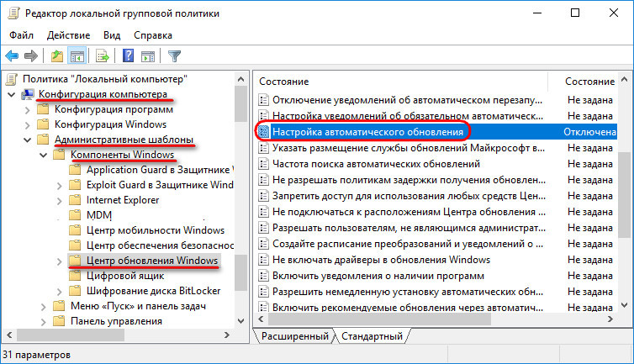Open the Вид menu
Image resolution: width=634 pixels, height=364 pixels.
[112, 35]
